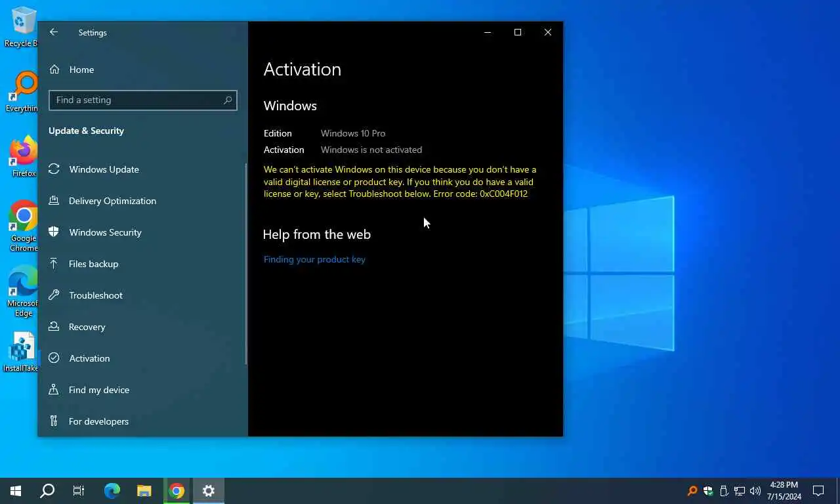Click the Recovery icon in sidebar
Image resolution: width=840 pixels, height=504 pixels.
[54, 327]
